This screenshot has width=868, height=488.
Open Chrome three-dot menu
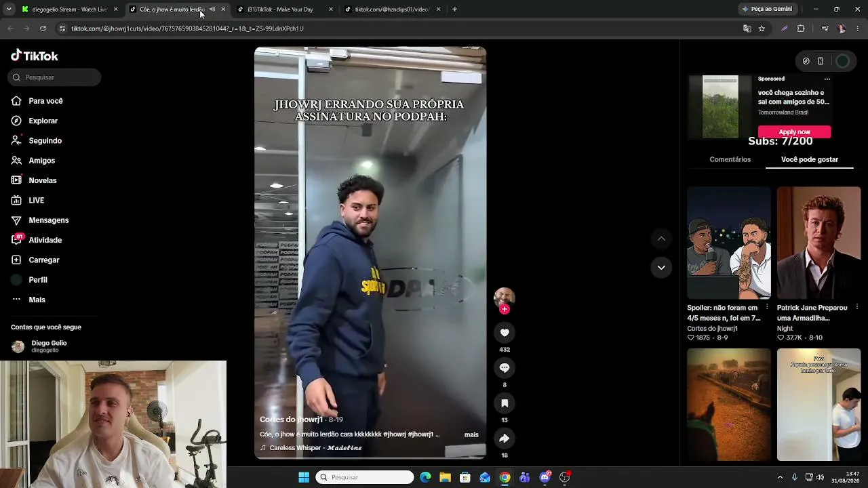858,28
